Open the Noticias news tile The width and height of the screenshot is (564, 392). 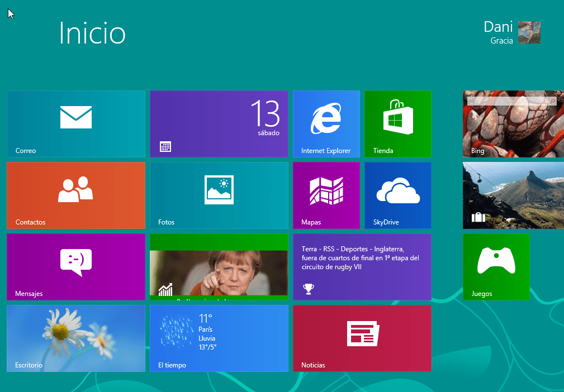coord(362,338)
